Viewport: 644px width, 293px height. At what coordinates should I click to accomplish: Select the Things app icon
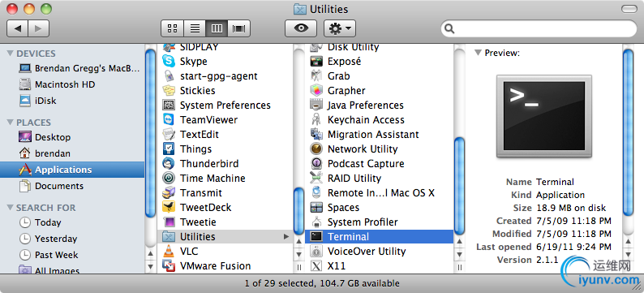169,149
